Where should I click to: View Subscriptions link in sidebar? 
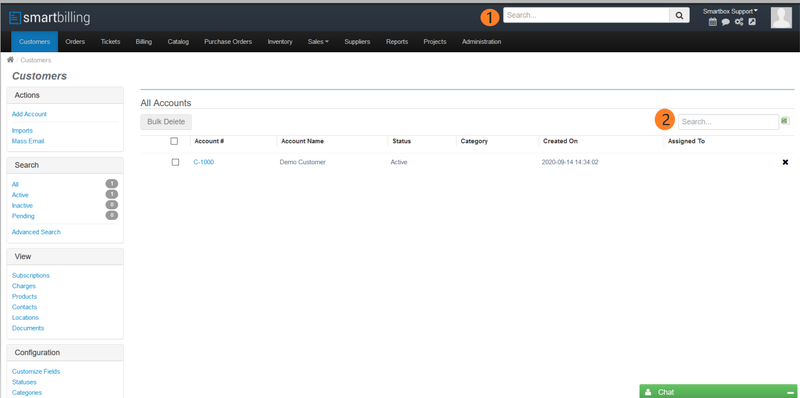point(31,276)
